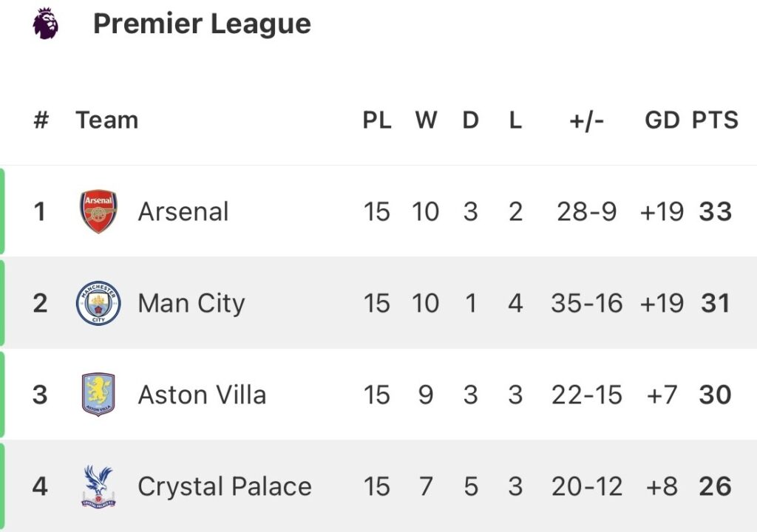This screenshot has height=532, width=757.
Task: Sort by the GD column header
Action: point(662,120)
